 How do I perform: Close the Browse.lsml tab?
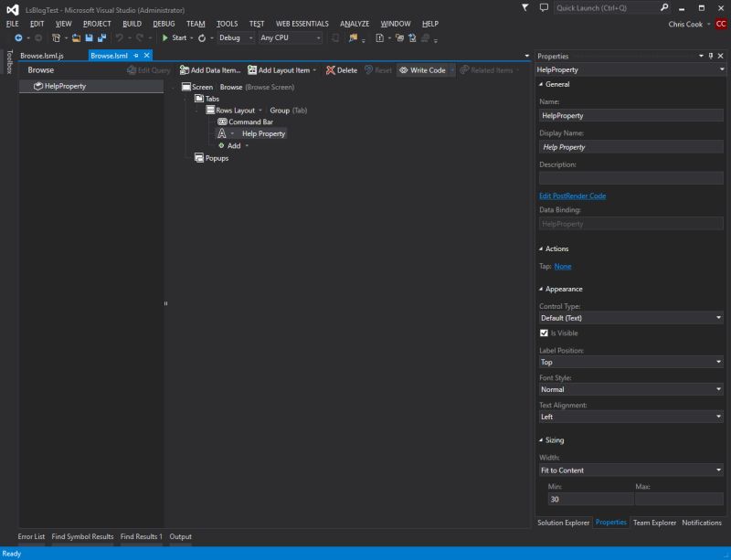click(x=147, y=56)
